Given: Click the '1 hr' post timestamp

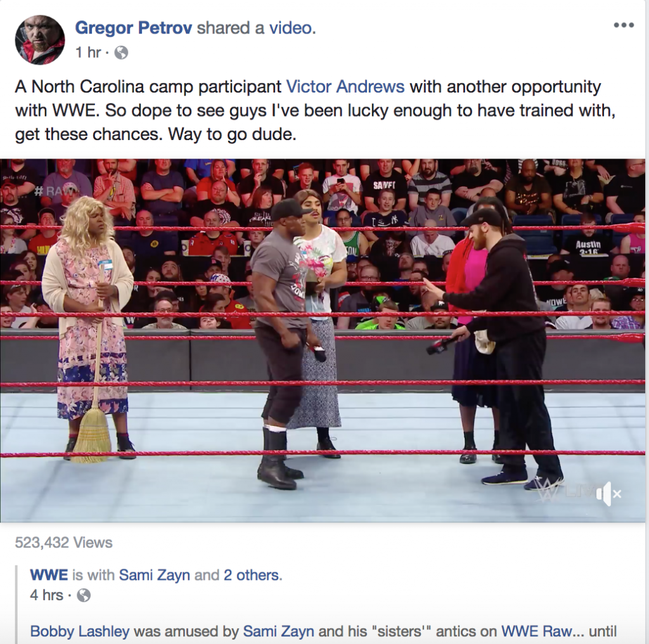Looking at the screenshot, I should point(88,52).
